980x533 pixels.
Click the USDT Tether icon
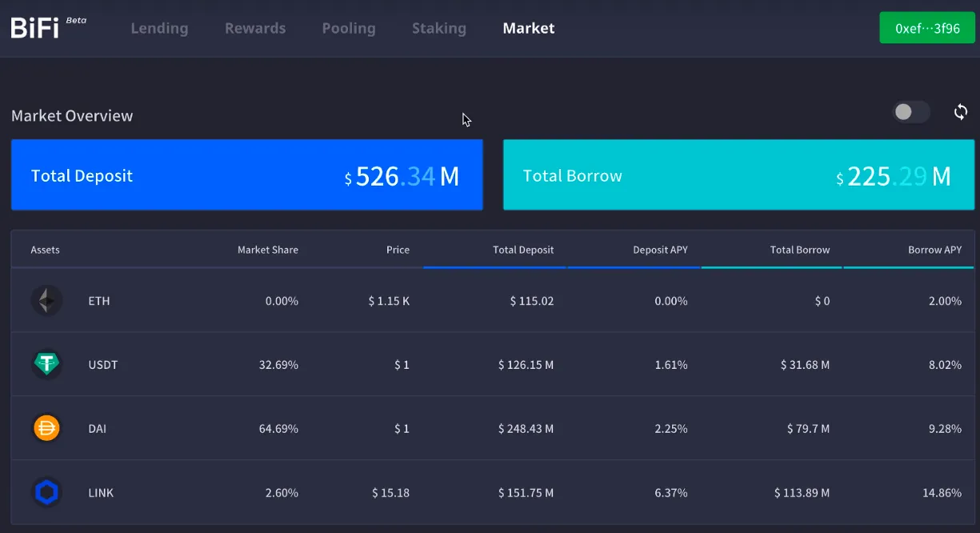point(46,364)
